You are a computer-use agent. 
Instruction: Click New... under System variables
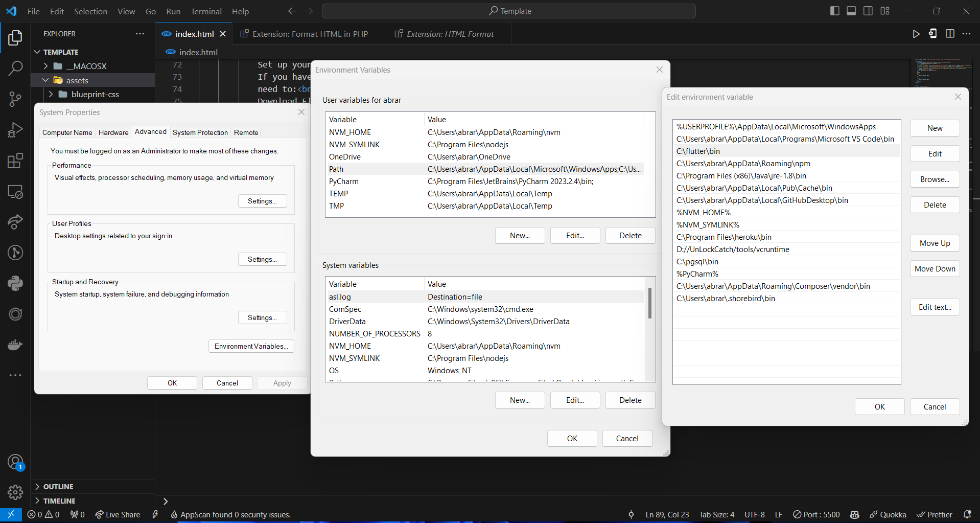coord(520,400)
